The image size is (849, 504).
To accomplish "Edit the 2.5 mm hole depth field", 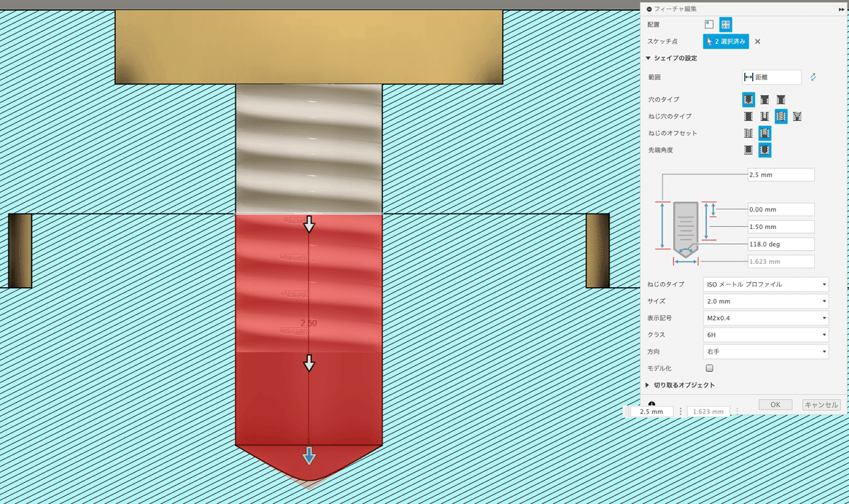I will (x=781, y=175).
